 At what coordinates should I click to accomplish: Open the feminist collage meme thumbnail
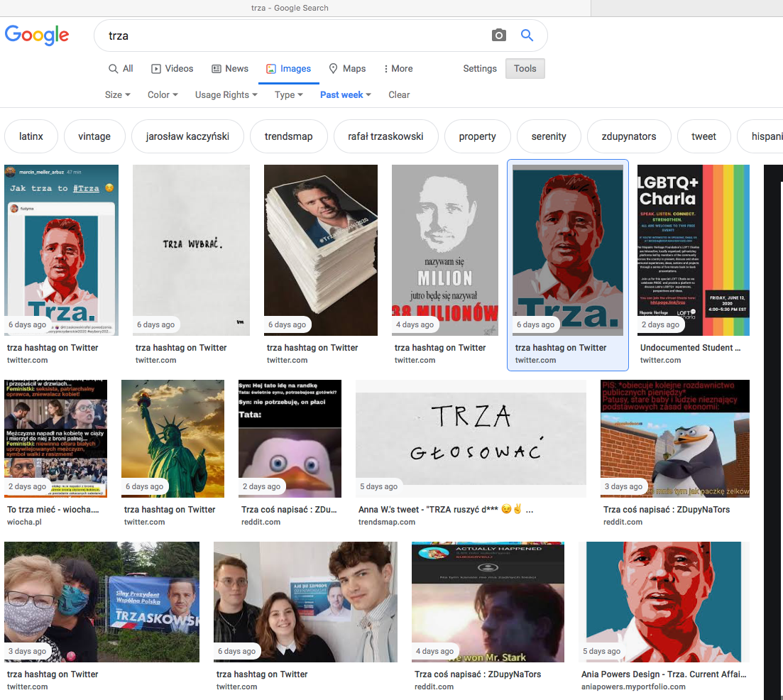pyautogui.click(x=55, y=438)
